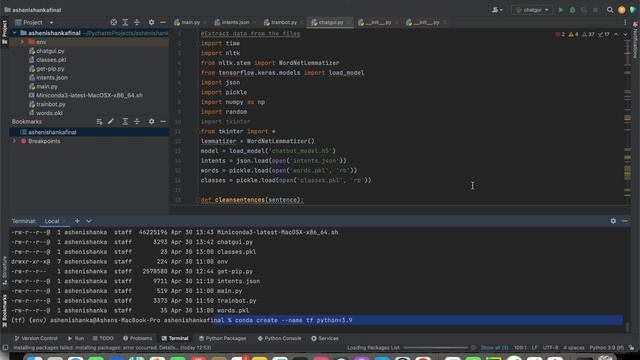
Task: Click Collapse All icon in Project panel header
Action: pyautogui.click(x=137, y=22)
